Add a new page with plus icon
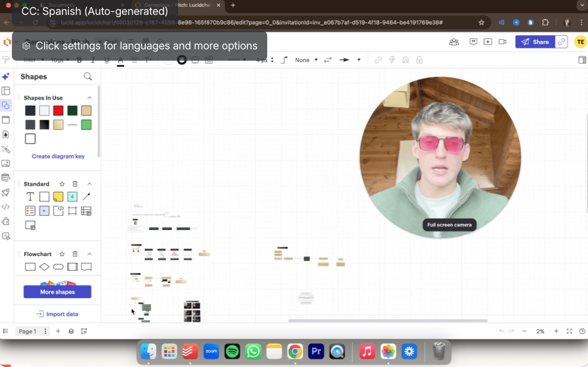Viewport: 588px width, 367px height. [58, 331]
